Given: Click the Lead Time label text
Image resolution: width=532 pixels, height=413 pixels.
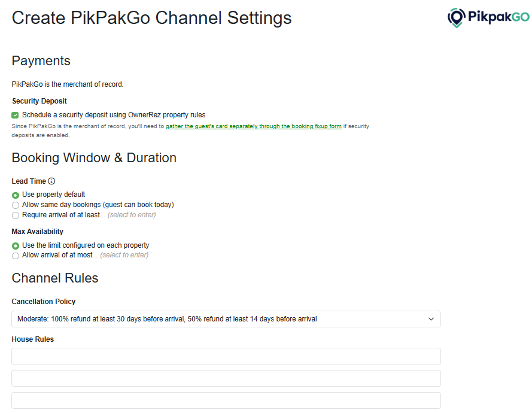Looking at the screenshot, I should point(29,181).
